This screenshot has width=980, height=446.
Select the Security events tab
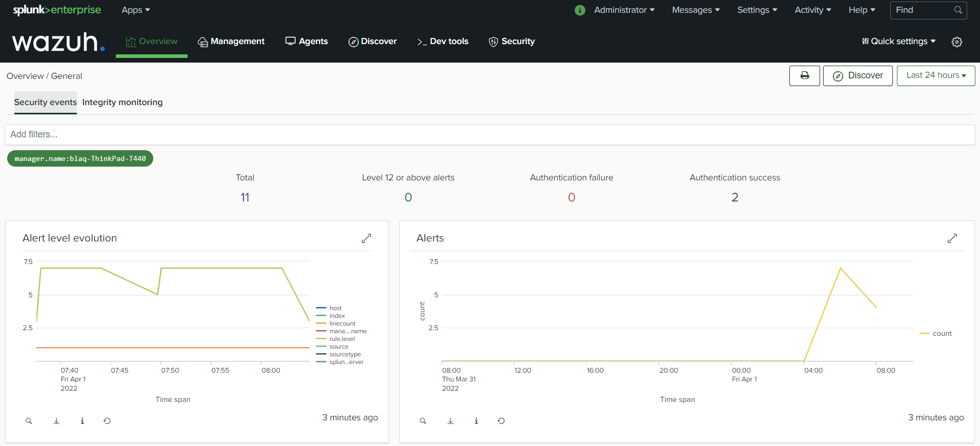[45, 103]
